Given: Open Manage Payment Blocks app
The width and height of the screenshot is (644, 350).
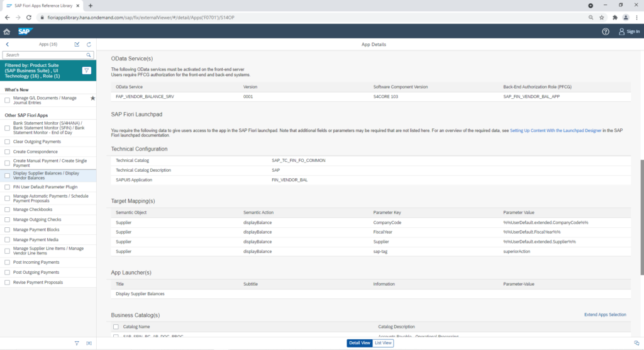Looking at the screenshot, I should [x=36, y=230].
